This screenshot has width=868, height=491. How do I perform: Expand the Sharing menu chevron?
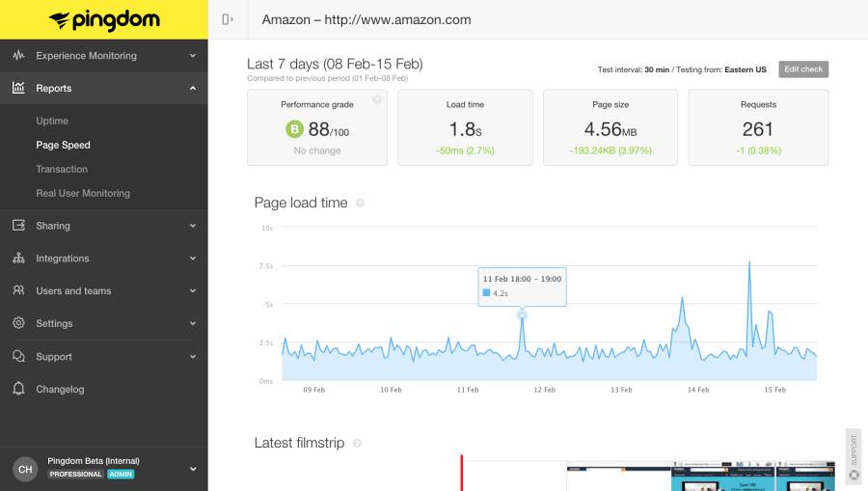(x=193, y=226)
